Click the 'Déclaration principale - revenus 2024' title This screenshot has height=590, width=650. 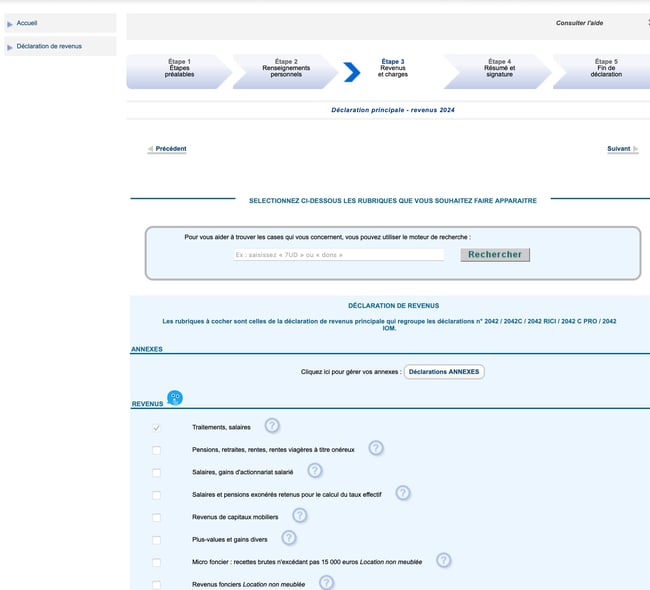393,110
